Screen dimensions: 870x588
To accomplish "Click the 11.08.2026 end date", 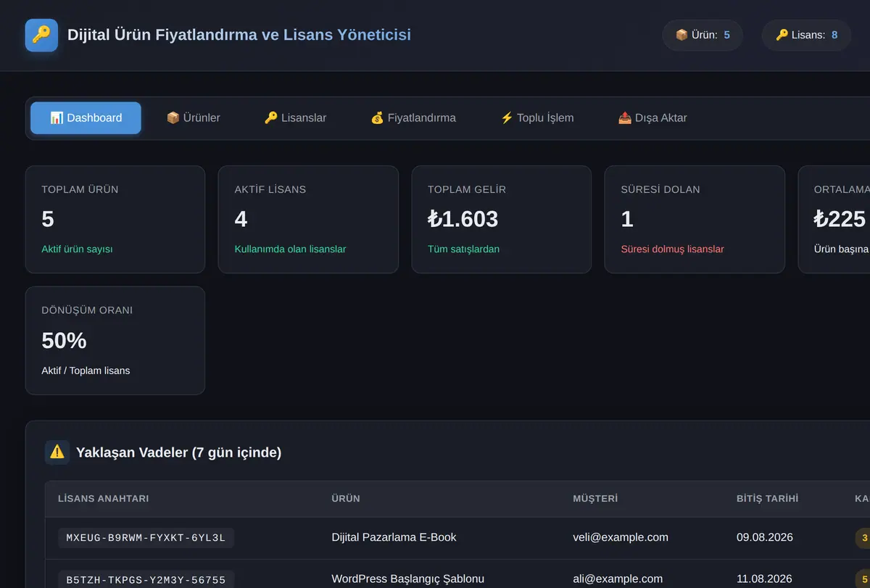I will tap(765, 579).
